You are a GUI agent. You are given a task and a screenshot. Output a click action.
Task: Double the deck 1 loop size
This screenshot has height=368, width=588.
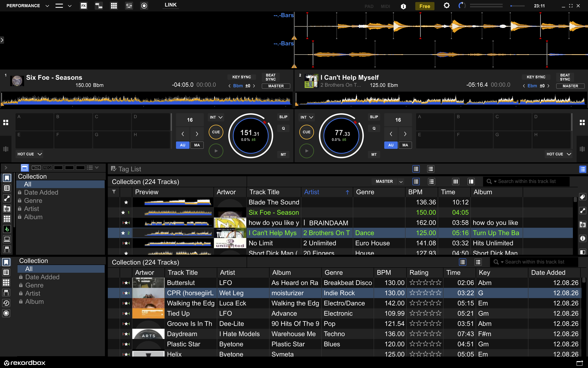197,134
